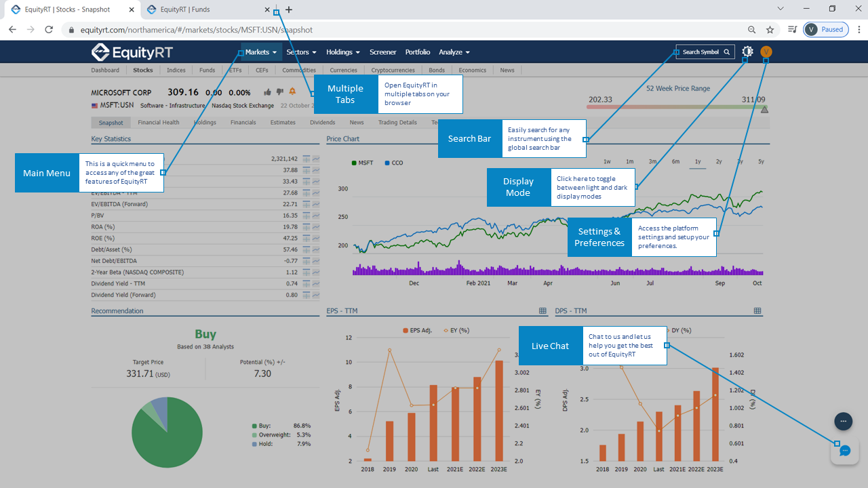Screen dimensions: 868x488
Task: Open the Financial Health tab
Action: [159, 123]
